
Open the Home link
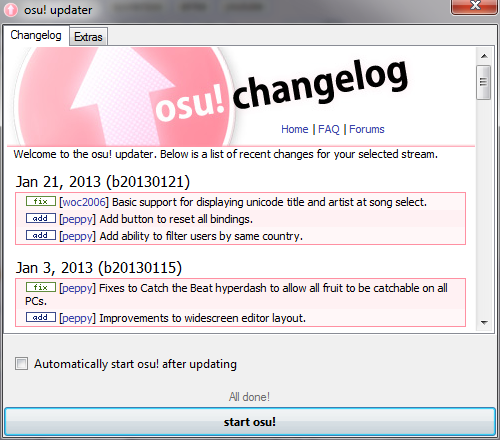pyautogui.click(x=295, y=129)
